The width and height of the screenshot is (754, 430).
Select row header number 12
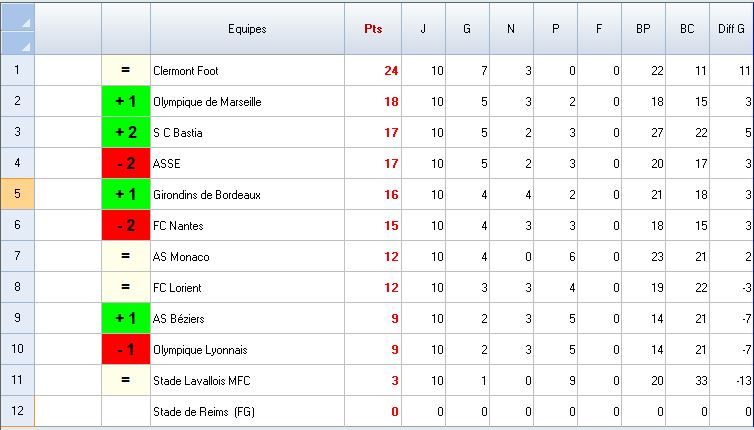point(17,411)
